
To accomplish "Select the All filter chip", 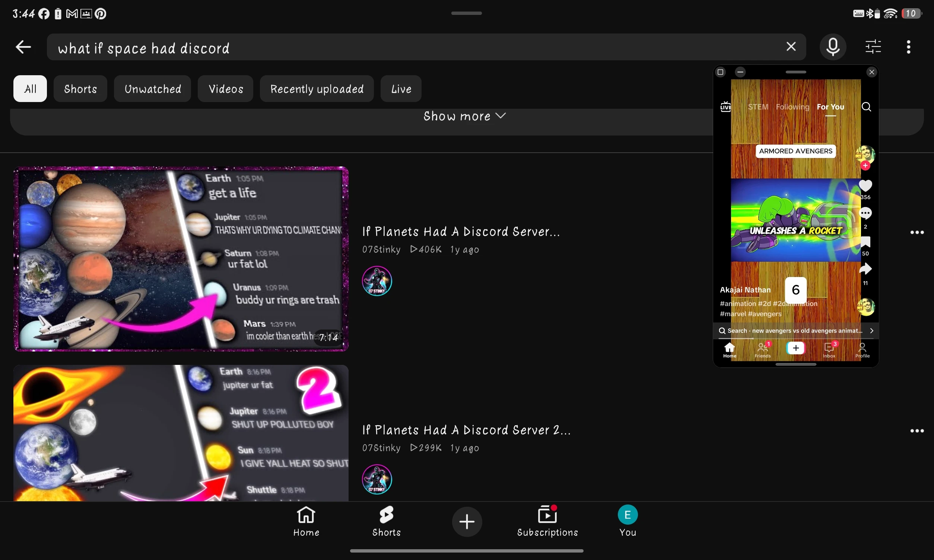I will (x=30, y=89).
